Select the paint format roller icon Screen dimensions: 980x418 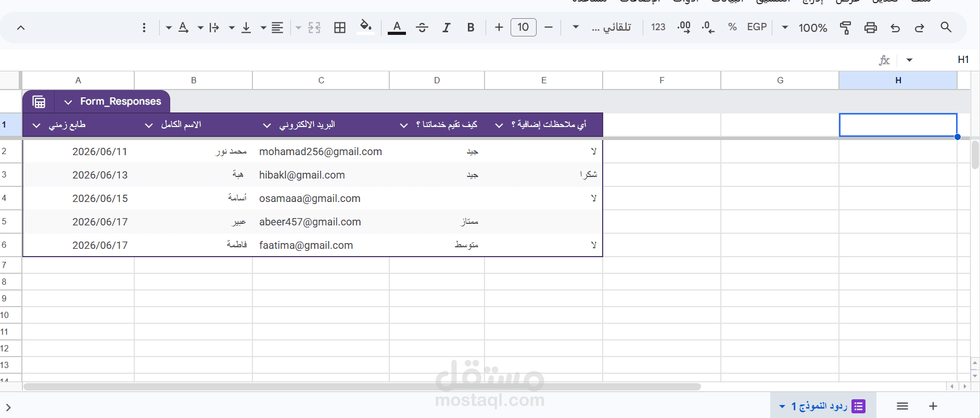coord(845,28)
